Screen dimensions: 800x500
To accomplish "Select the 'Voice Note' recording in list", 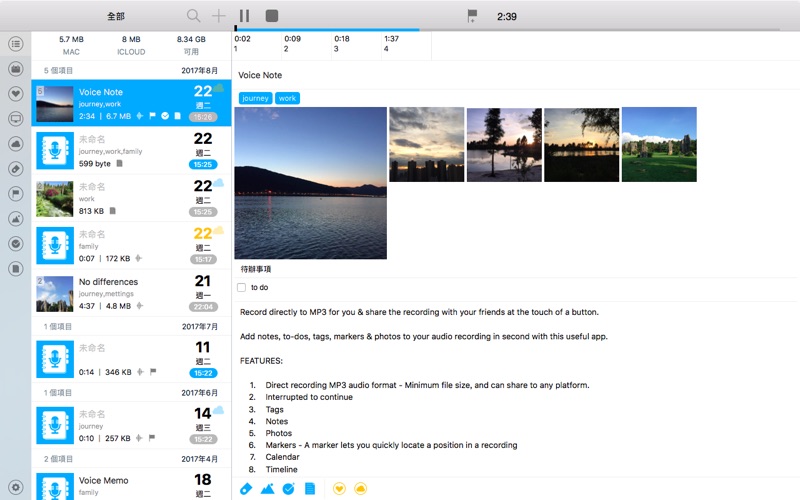I will pyautogui.click(x=131, y=103).
